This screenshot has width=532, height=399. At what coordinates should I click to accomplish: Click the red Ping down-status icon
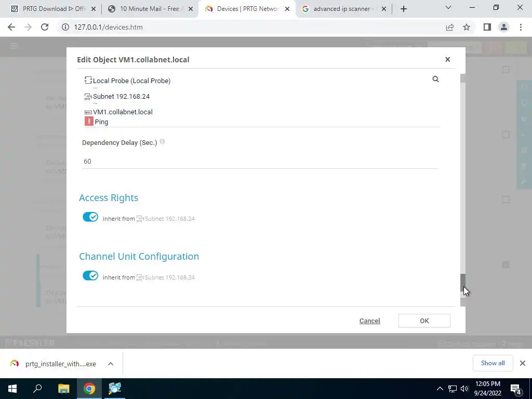[89, 122]
